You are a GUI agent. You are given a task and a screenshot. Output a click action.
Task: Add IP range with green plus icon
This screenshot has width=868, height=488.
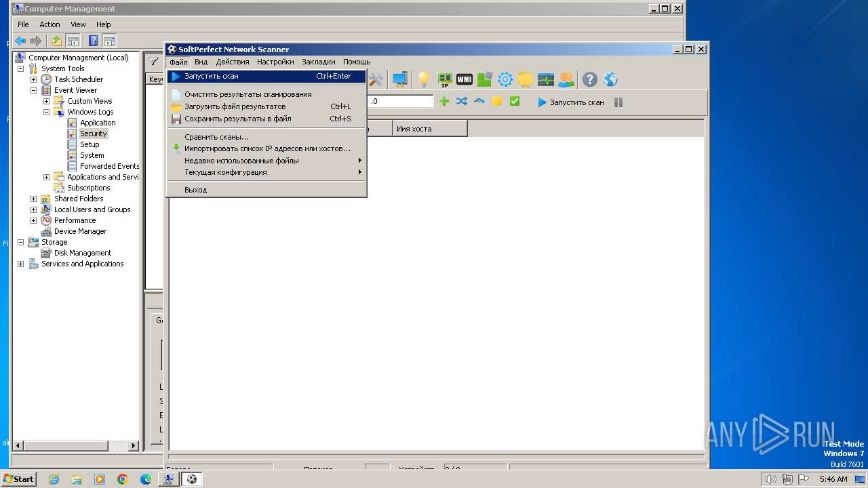point(444,102)
